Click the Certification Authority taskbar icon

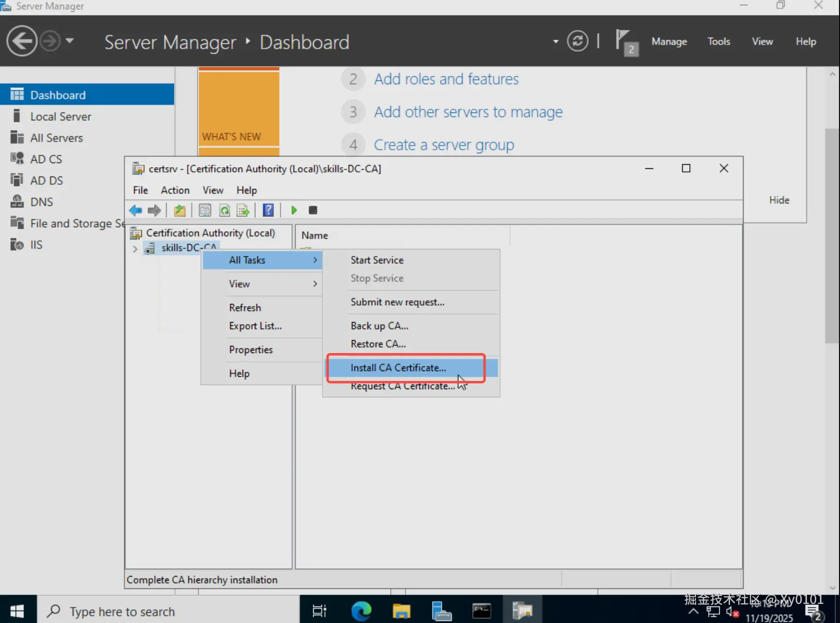point(522,612)
